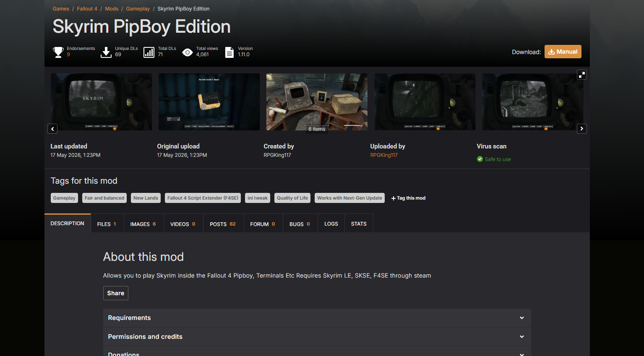Image resolution: width=644 pixels, height=356 pixels.
Task: Open the Share button
Action: (x=116, y=293)
